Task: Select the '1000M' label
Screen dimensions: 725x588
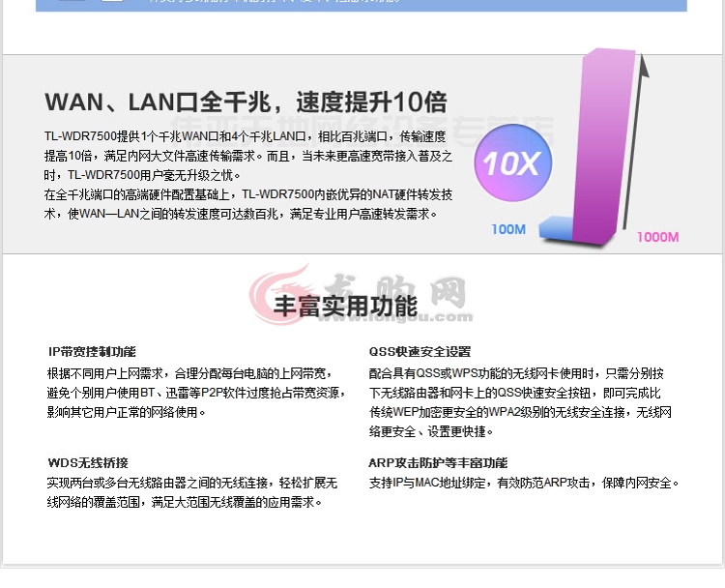Action: point(658,237)
